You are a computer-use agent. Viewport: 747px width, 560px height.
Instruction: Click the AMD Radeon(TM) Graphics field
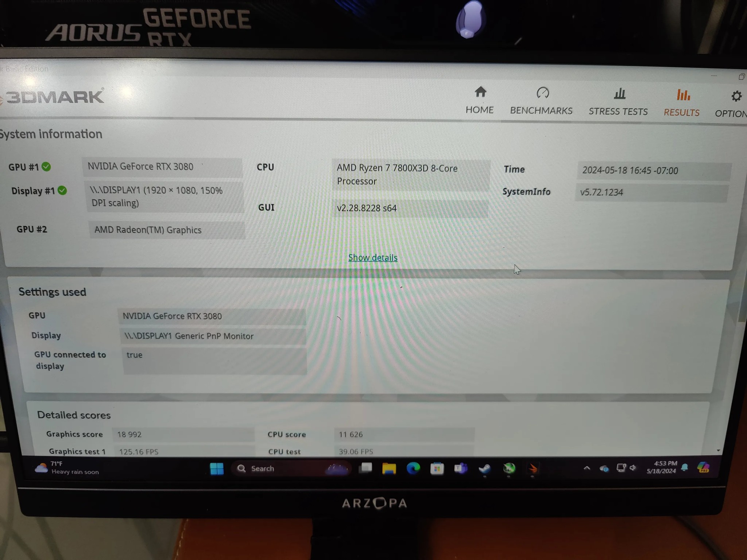tap(167, 230)
